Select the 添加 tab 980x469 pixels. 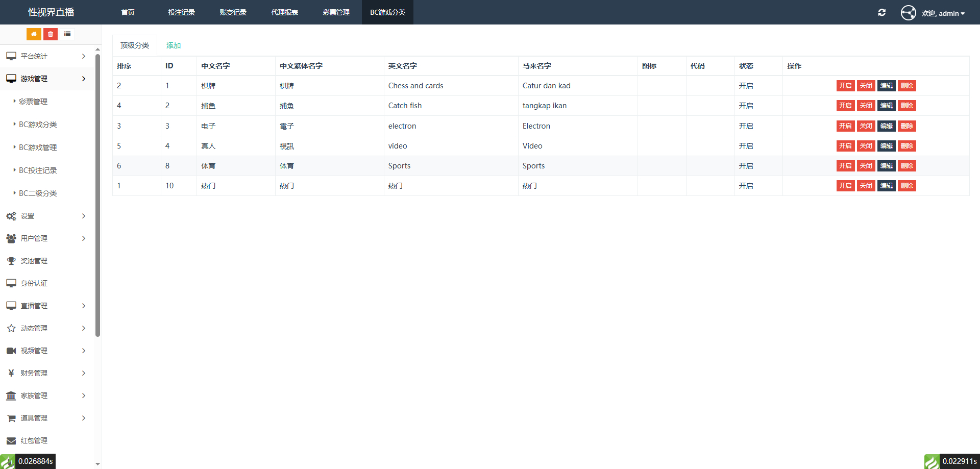click(174, 45)
